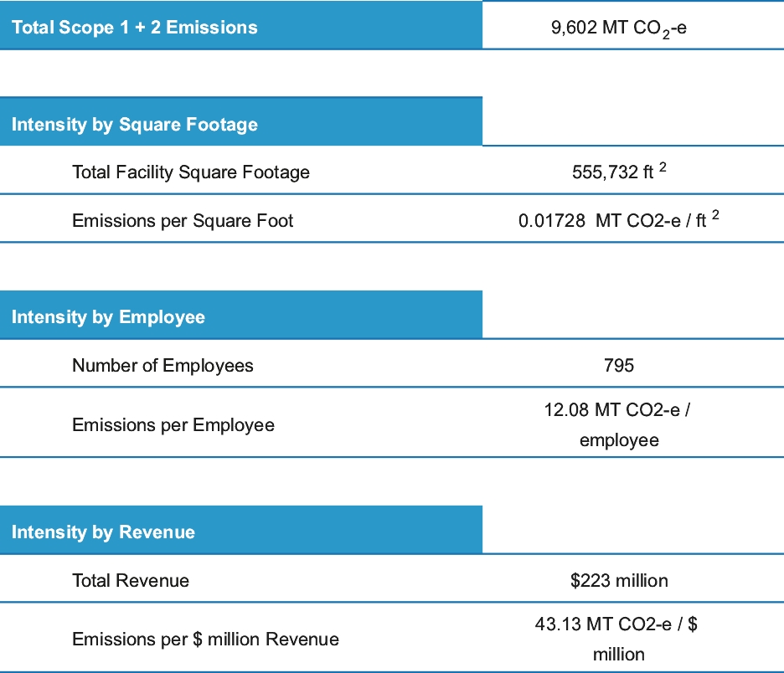
Task: Click the empty cell beside Intensity by Revenue
Action: click(x=632, y=532)
